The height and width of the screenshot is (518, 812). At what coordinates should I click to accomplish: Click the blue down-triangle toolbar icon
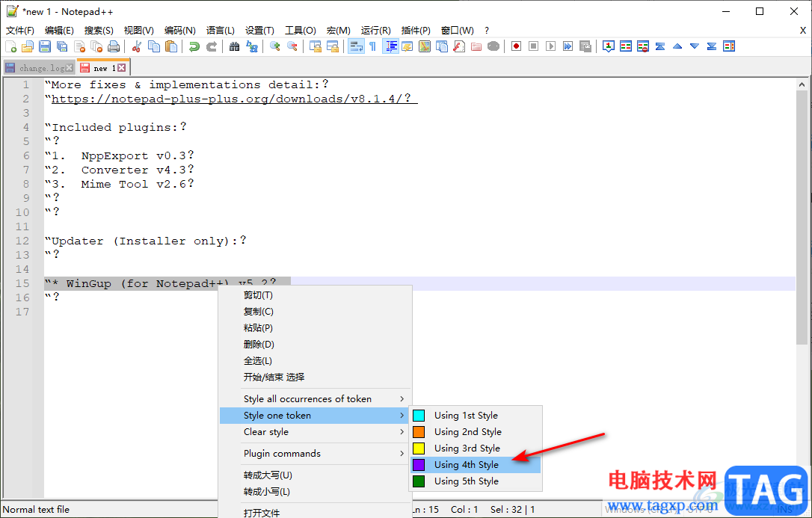[695, 46]
